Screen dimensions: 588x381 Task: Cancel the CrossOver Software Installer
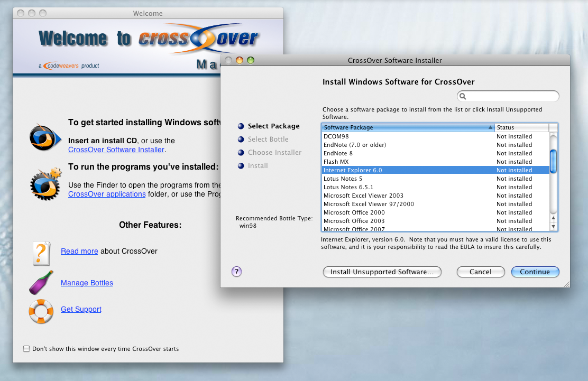click(x=481, y=272)
